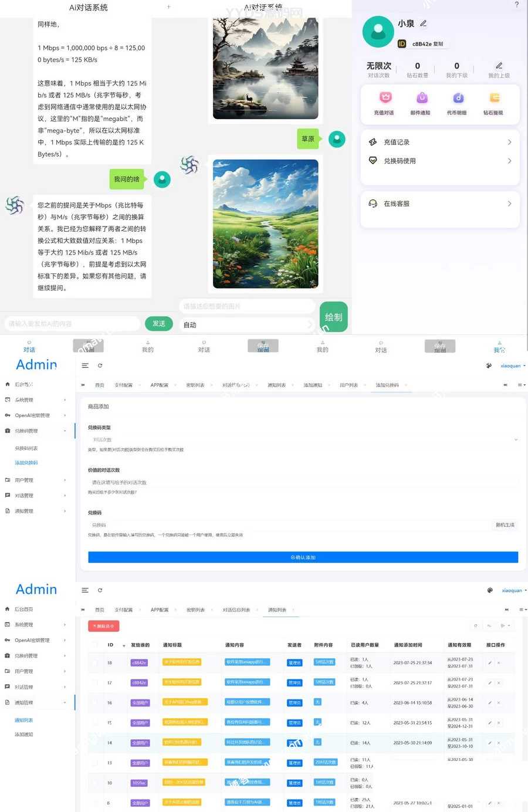
Task: Tick the checkbox for notification ID 13
Action: (94, 763)
